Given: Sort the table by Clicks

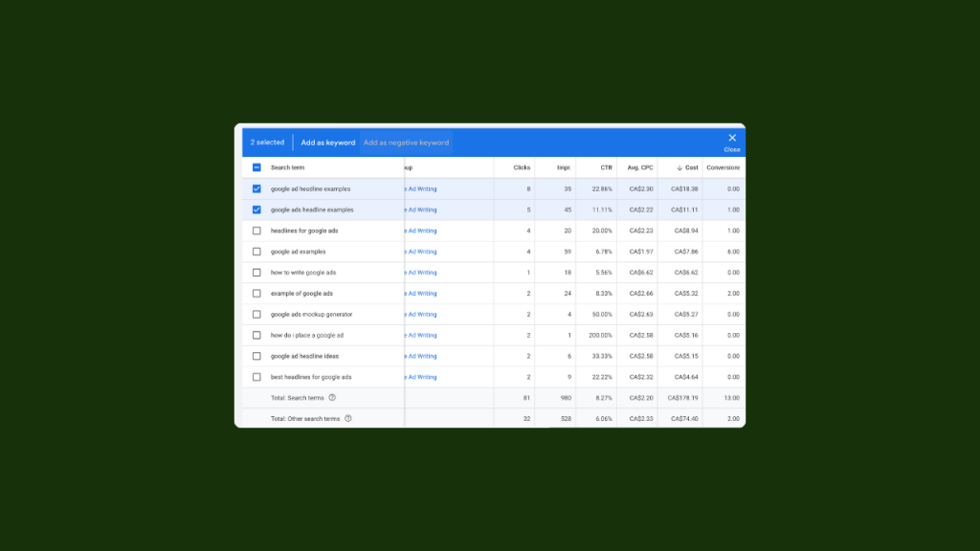Looking at the screenshot, I should tap(522, 166).
